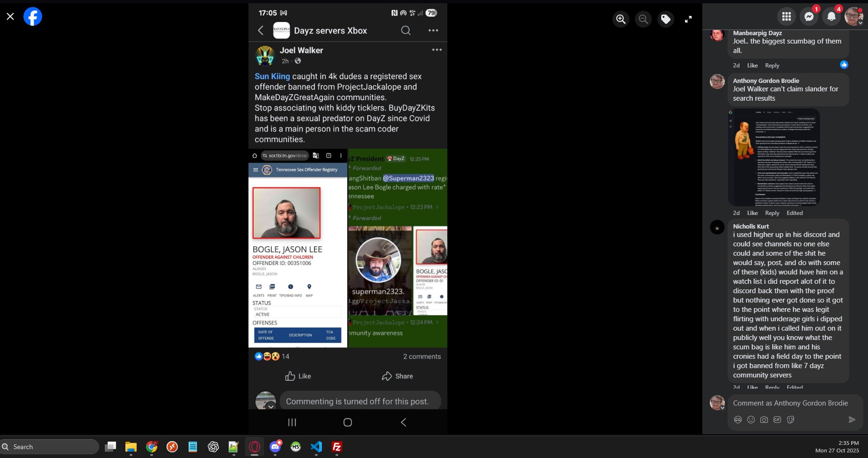Show edit history of Anthony's comment

pyautogui.click(x=795, y=213)
